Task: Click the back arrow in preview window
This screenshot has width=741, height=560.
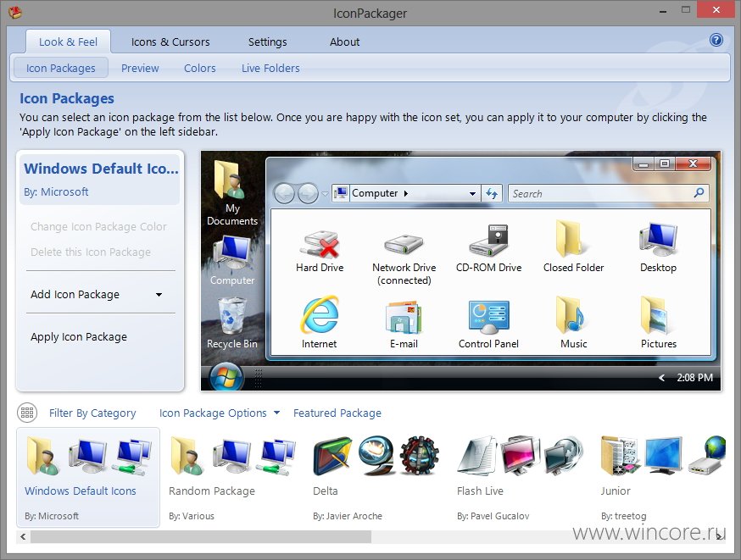Action: point(285,193)
